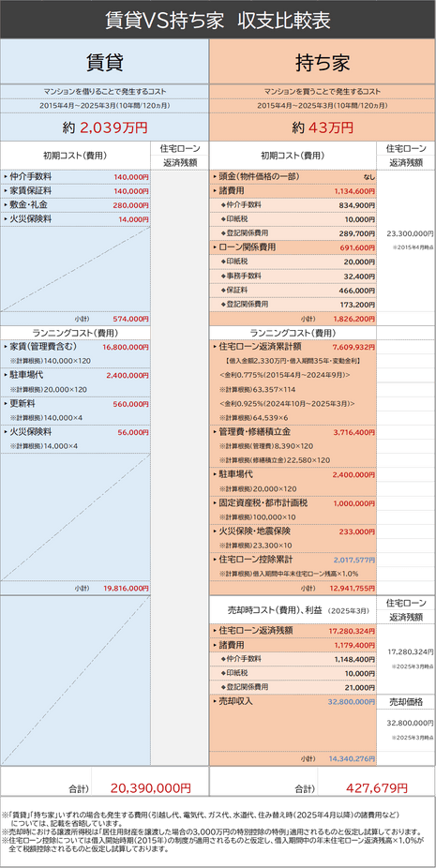Click the 諸費用 1,134,600円 row
Image resolution: width=436 pixels, height=868 pixels.
[x=293, y=191]
